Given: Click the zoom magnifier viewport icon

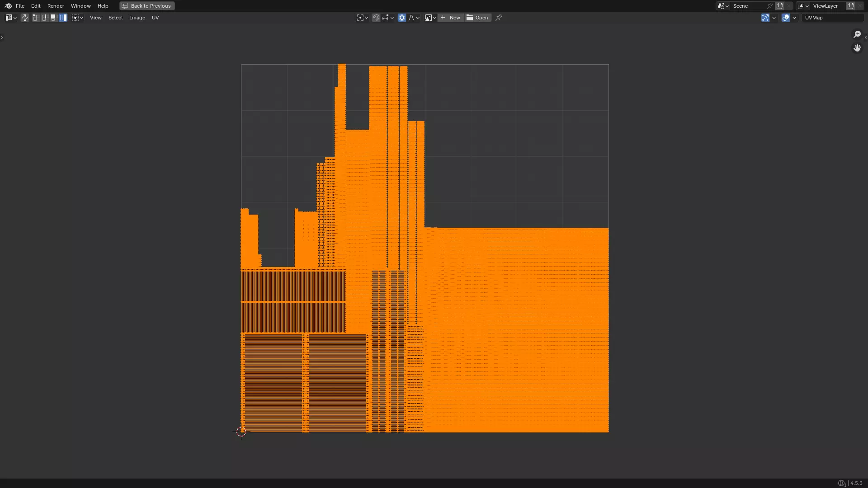Looking at the screenshot, I should (857, 35).
